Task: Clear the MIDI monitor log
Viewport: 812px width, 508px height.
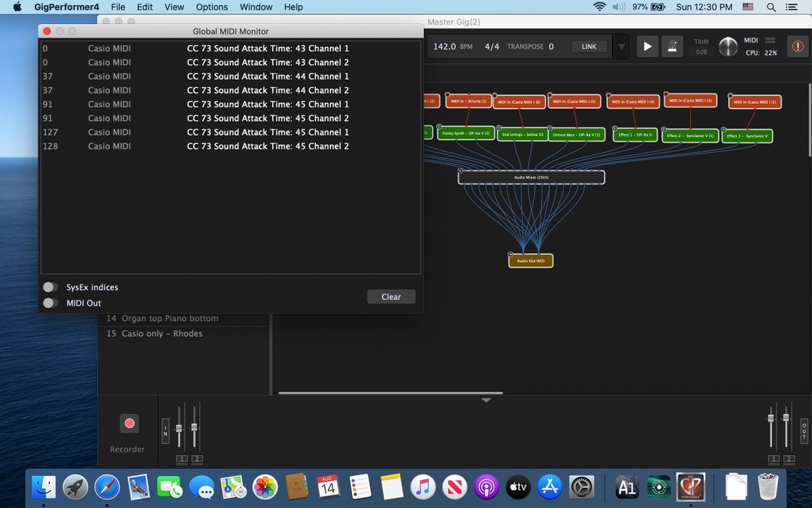Action: pos(391,296)
